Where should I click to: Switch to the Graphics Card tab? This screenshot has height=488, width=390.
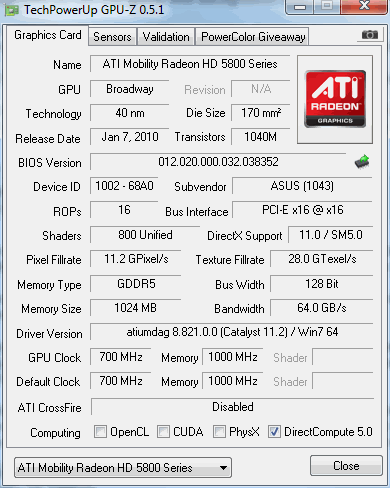[x=47, y=35]
